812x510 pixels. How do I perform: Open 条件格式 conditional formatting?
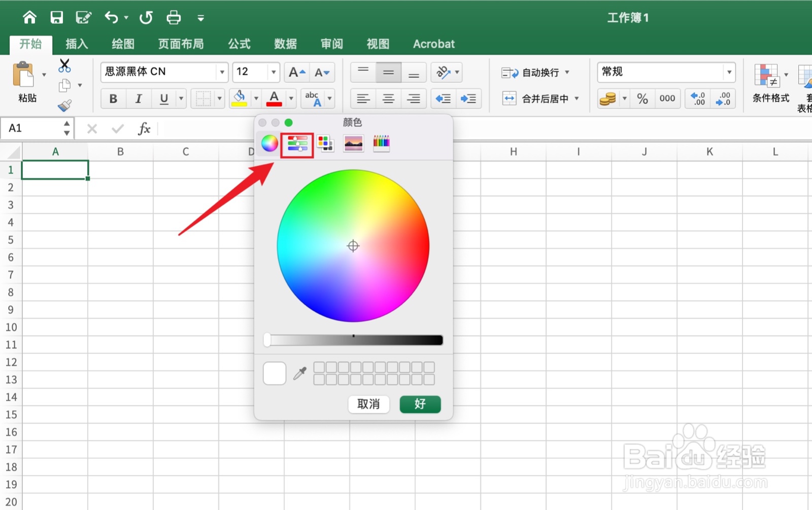[x=770, y=84]
